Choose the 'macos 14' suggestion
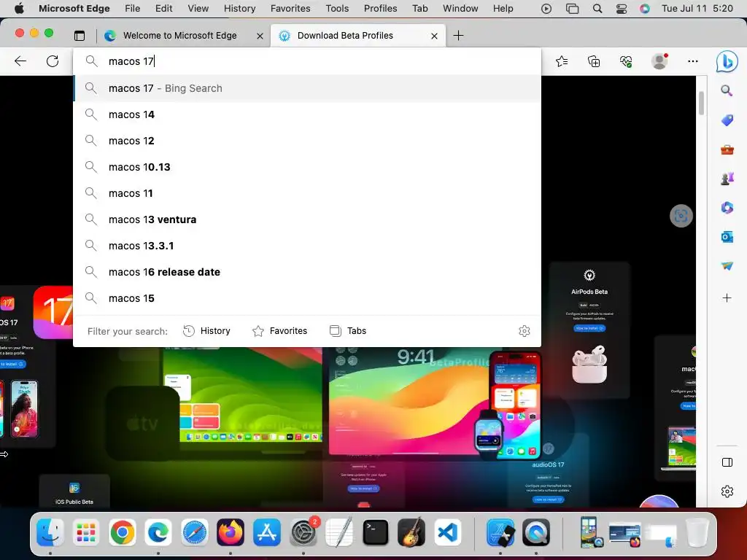Screen dimensions: 747x560 [307, 114]
